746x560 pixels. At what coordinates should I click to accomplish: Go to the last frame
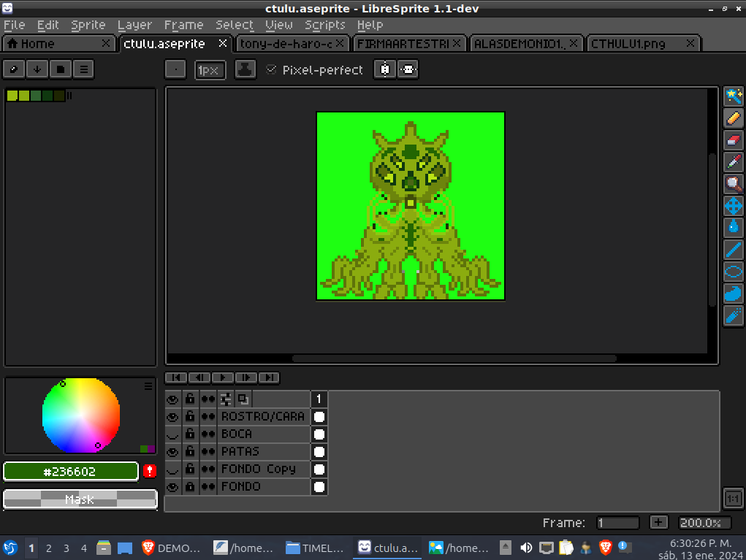[270, 377]
